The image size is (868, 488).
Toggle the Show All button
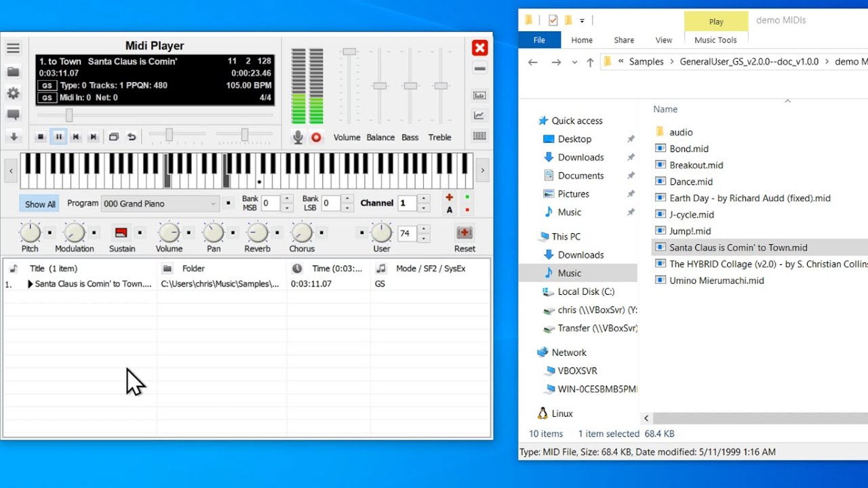tap(40, 204)
